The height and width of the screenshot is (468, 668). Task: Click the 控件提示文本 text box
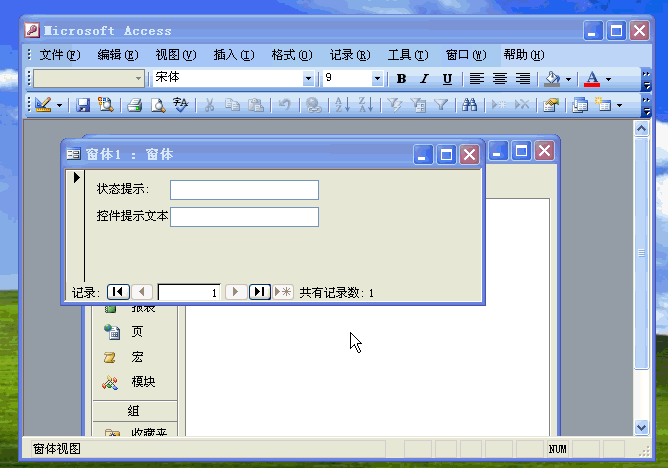tap(245, 217)
